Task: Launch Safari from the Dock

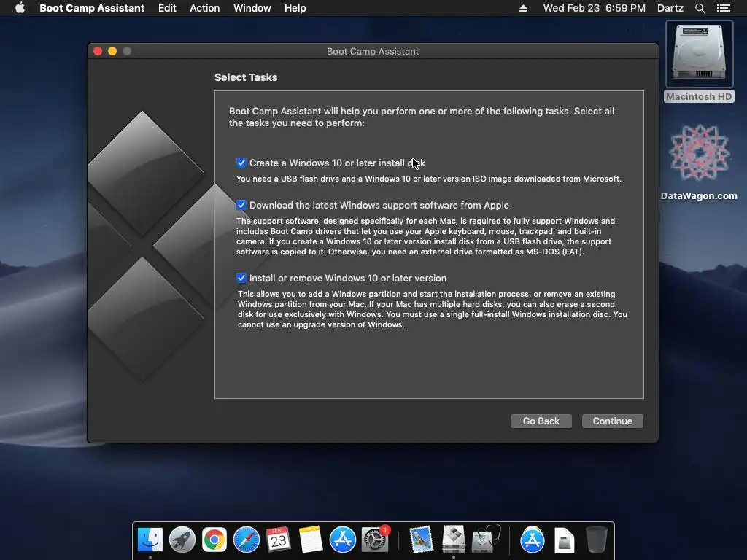Action: tap(247, 540)
